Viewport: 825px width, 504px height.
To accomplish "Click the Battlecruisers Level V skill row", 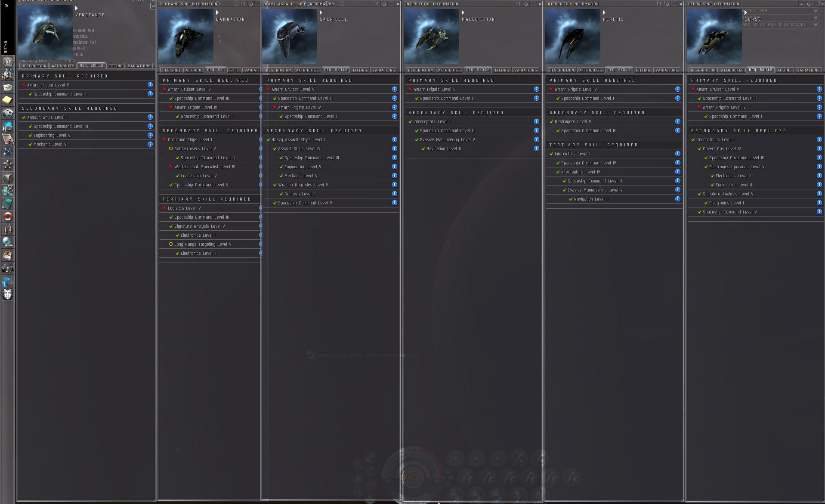I will tap(210, 148).
